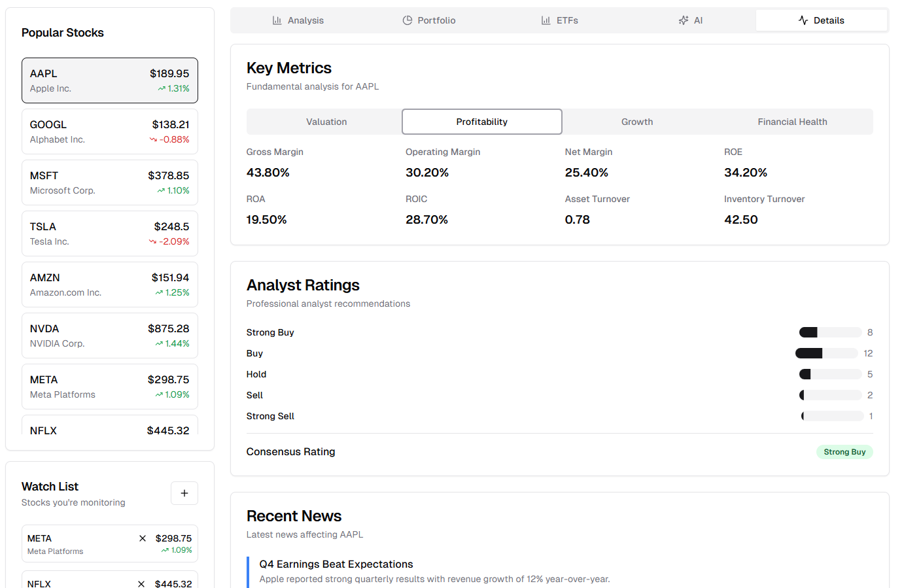Screen dimensions: 921x588
Task: Click the Operating Margin value 30.20%
Action: click(x=427, y=173)
